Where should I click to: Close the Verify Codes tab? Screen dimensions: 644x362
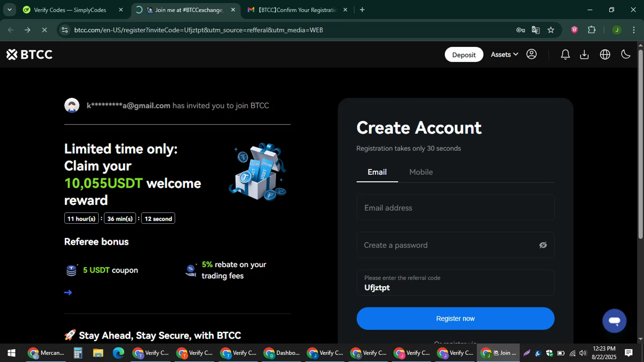(121, 10)
